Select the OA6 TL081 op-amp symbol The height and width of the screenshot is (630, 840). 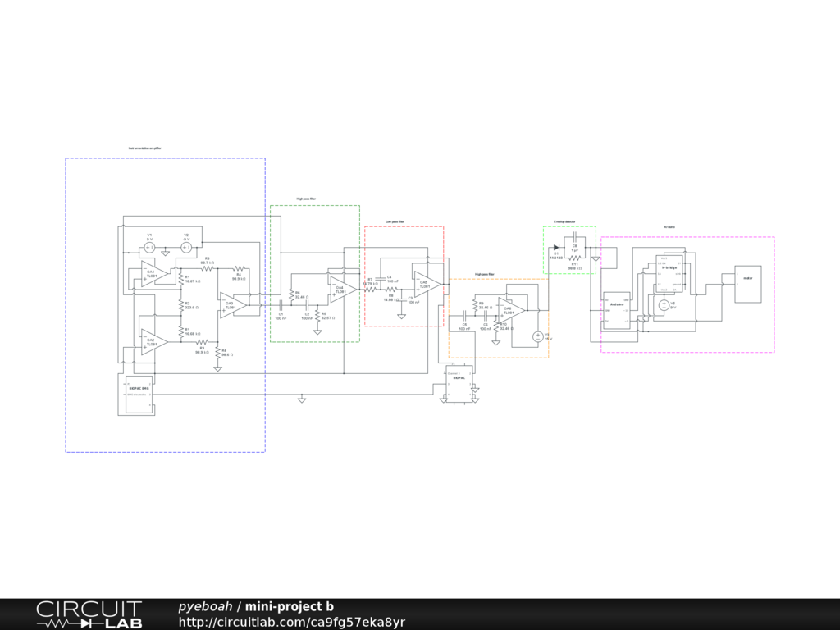(509, 310)
